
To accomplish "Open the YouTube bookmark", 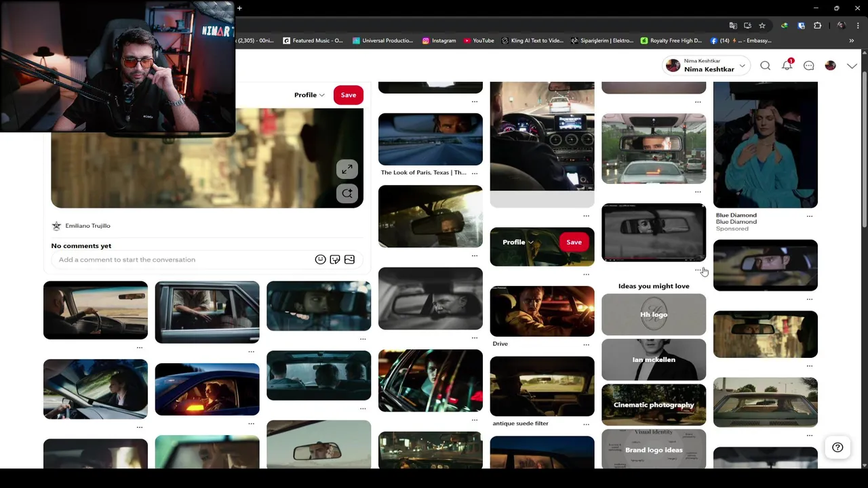I will pos(479,41).
